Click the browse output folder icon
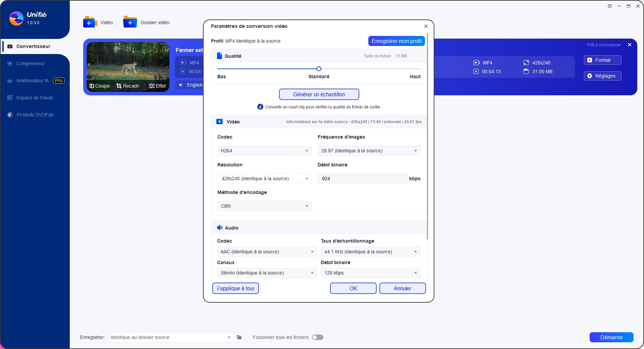 [239, 337]
